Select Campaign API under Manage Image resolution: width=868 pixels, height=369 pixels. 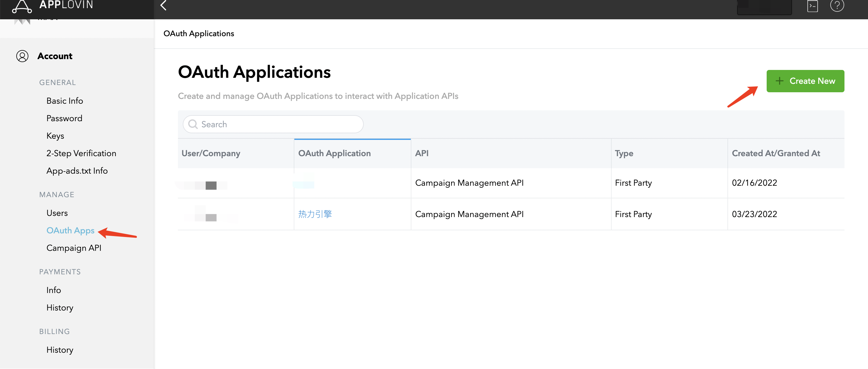(x=74, y=248)
